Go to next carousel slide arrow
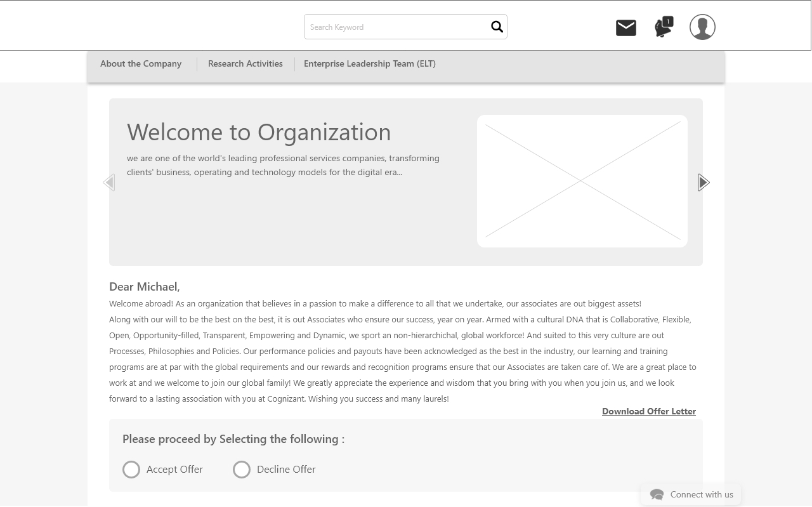 [x=704, y=182]
